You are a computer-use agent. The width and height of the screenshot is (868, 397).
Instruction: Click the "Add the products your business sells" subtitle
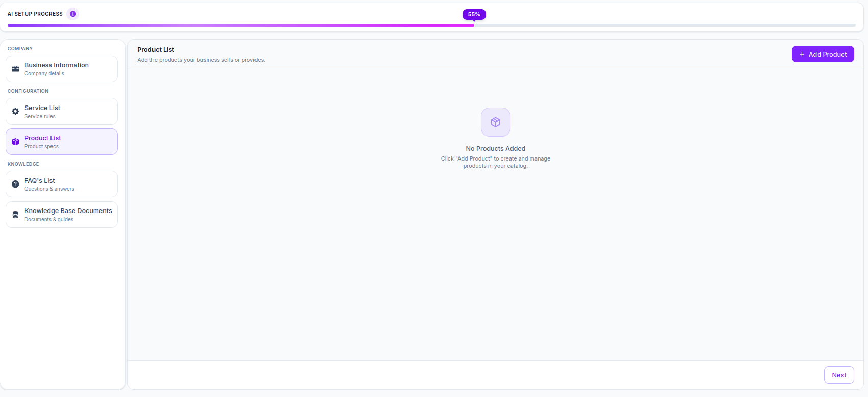[x=201, y=60]
